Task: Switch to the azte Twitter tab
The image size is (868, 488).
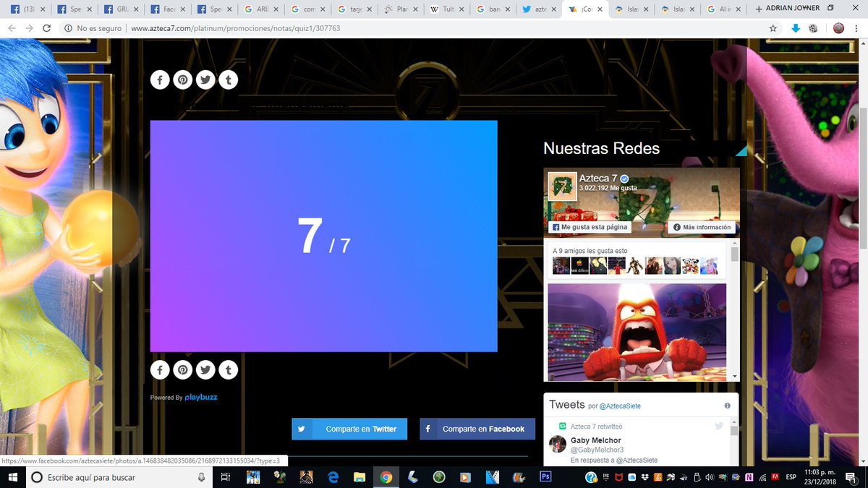Action: [539, 9]
